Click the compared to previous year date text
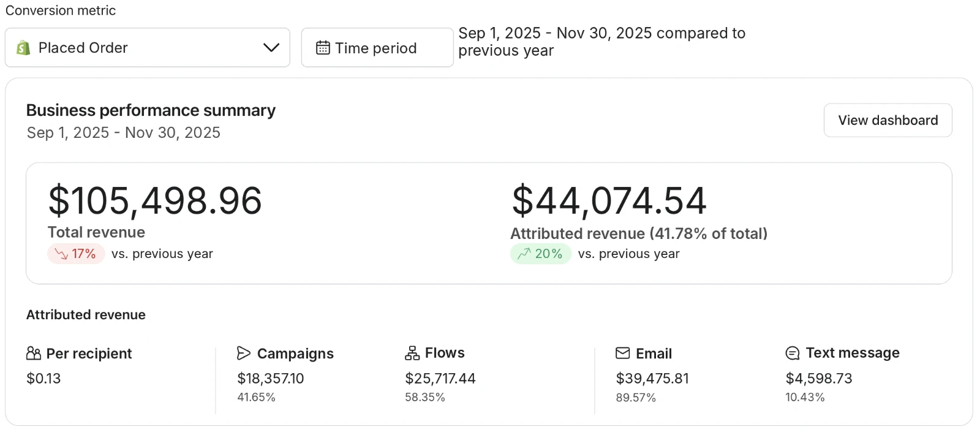 click(x=601, y=42)
